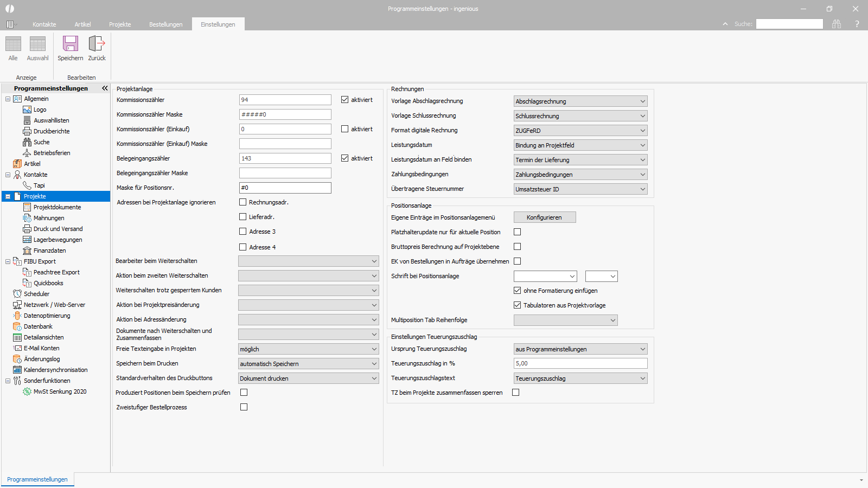Screen dimensions: 868x488
Task: Select the Mahnungen icon
Action: click(27, 218)
